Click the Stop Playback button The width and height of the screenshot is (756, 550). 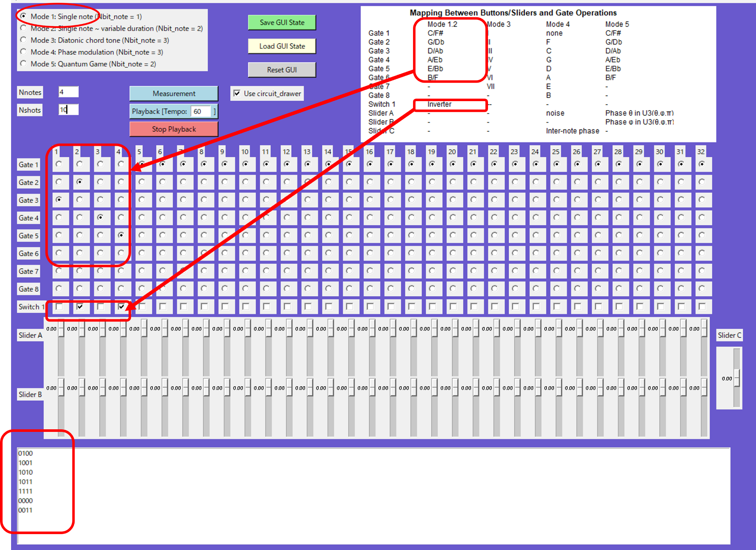(x=174, y=129)
